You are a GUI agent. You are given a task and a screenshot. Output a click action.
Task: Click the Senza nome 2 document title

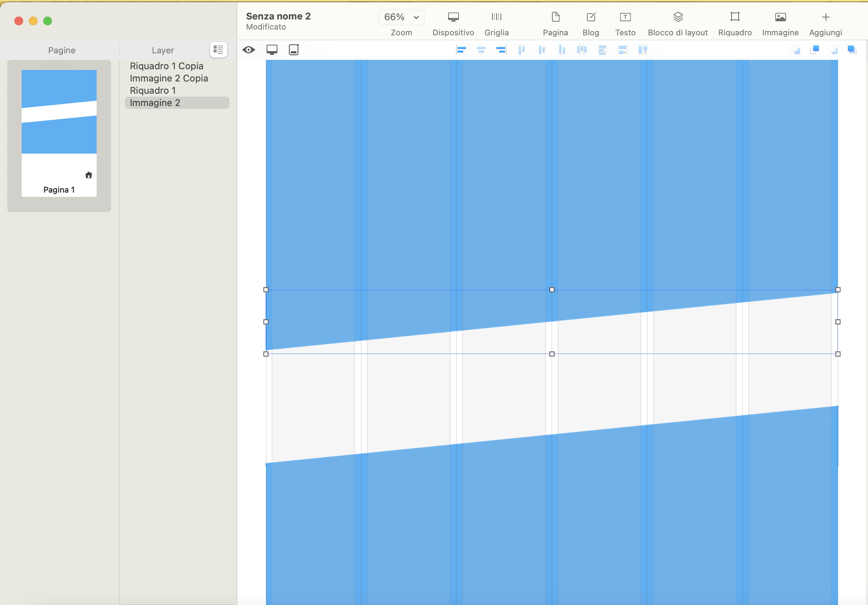[x=278, y=16]
